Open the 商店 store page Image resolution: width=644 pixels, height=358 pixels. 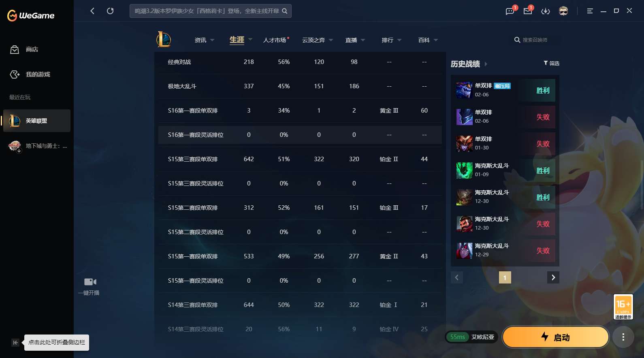32,49
